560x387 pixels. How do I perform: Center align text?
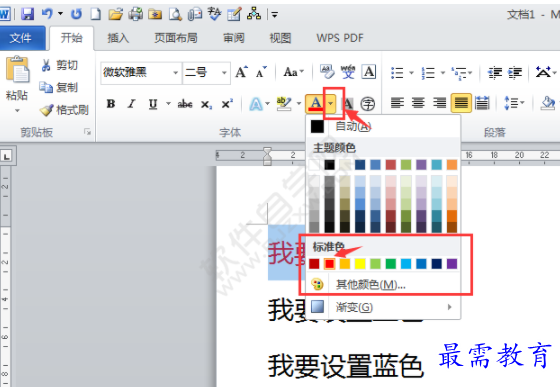(x=418, y=104)
